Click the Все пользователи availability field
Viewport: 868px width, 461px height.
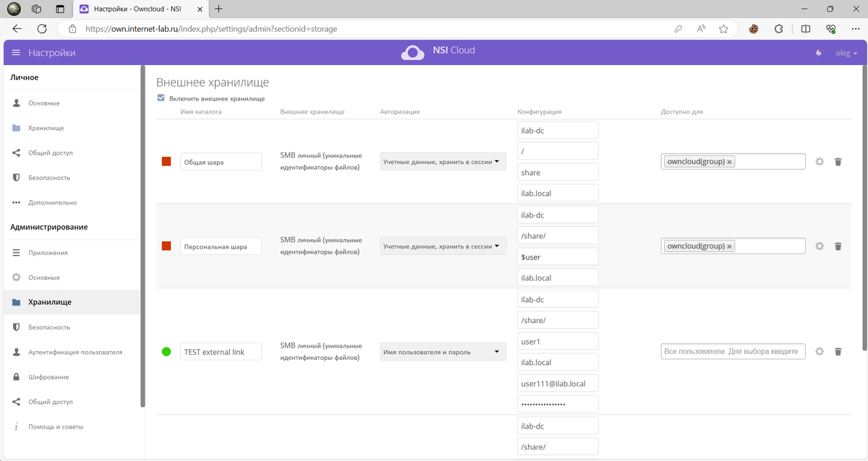click(733, 351)
